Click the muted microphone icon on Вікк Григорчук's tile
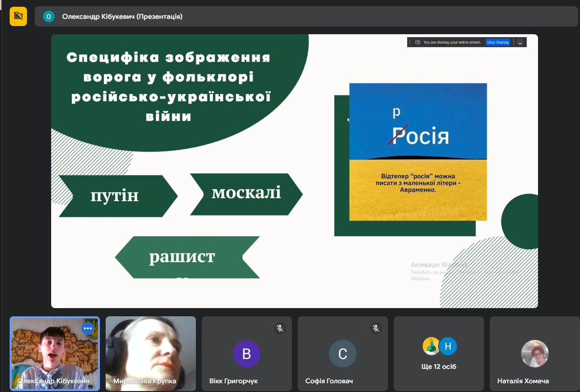This screenshot has height=392, width=580. click(279, 328)
